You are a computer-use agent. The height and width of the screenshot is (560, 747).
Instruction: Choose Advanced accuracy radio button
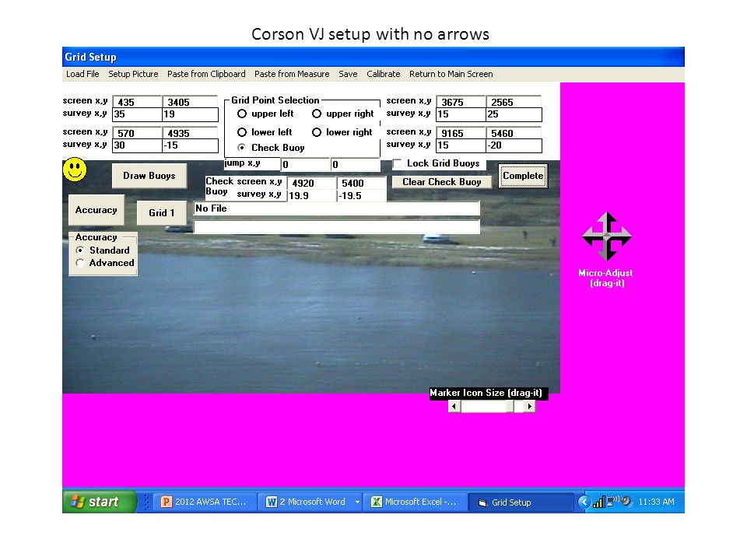coord(80,263)
